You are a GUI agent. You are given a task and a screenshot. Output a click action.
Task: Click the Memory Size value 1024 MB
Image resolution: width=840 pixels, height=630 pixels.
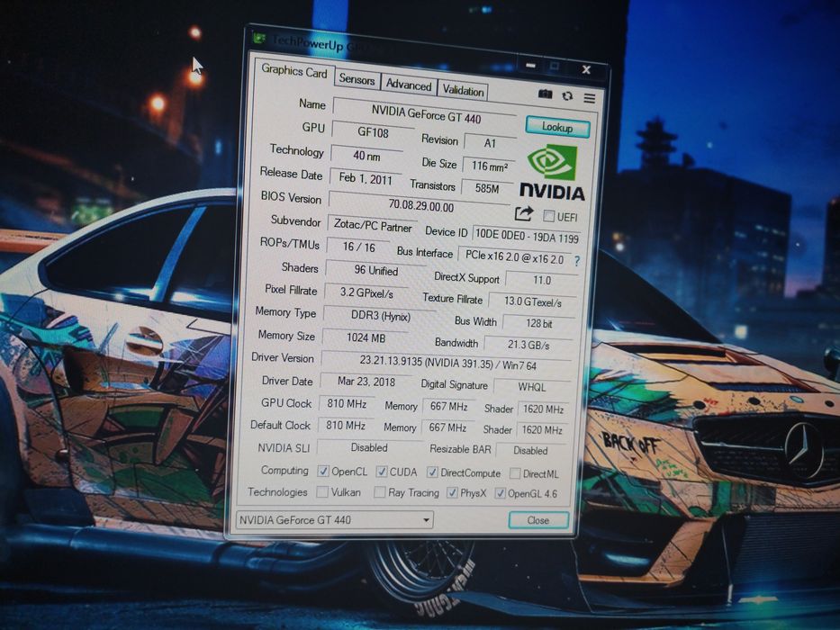click(366, 337)
